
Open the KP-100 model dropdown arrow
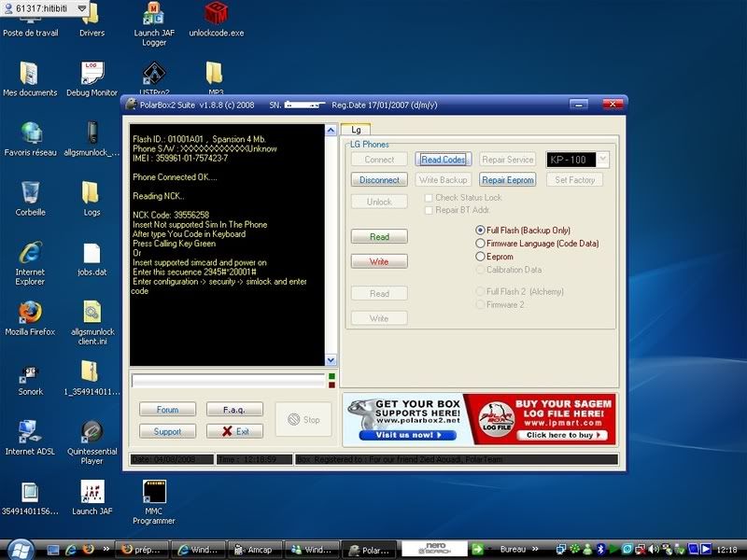tap(602, 159)
